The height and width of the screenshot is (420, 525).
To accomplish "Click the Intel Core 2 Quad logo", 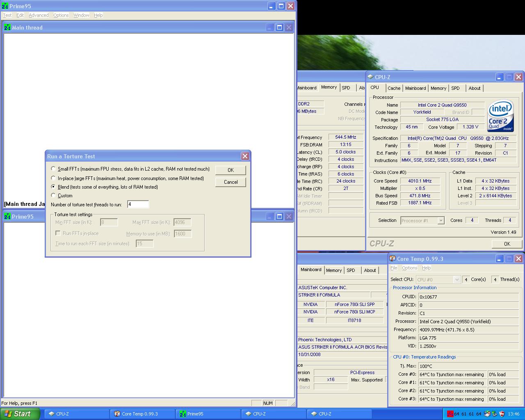I will pyautogui.click(x=501, y=116).
